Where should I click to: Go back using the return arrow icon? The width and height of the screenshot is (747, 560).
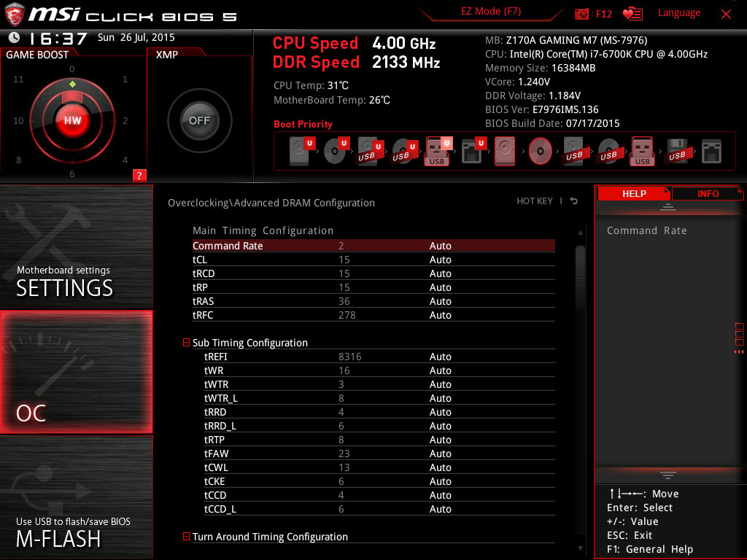pos(574,201)
